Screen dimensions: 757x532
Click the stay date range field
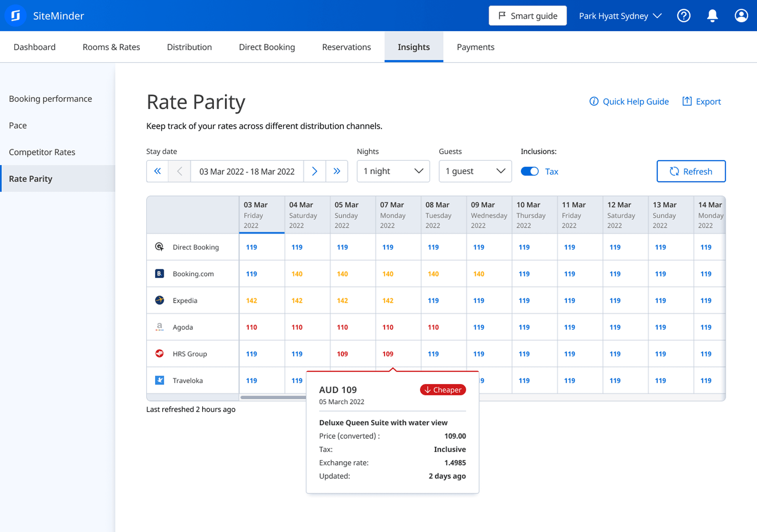[x=247, y=171]
